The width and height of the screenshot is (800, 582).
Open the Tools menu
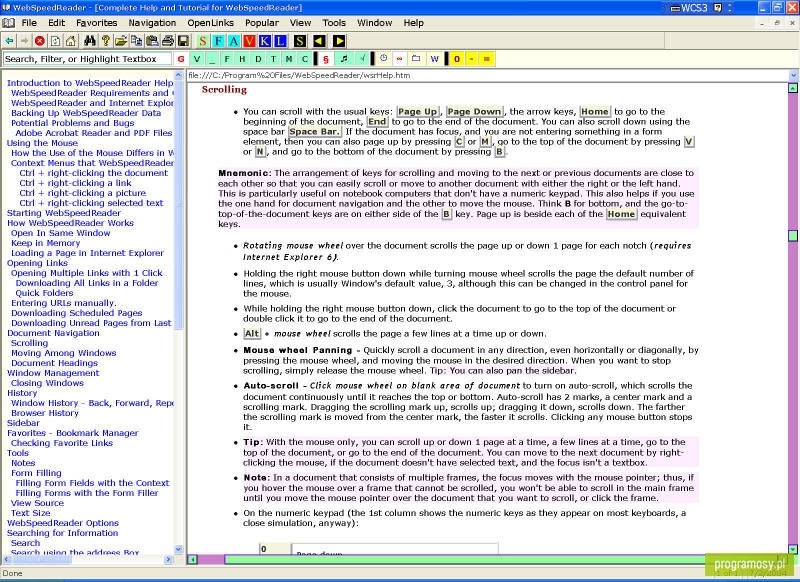[334, 23]
